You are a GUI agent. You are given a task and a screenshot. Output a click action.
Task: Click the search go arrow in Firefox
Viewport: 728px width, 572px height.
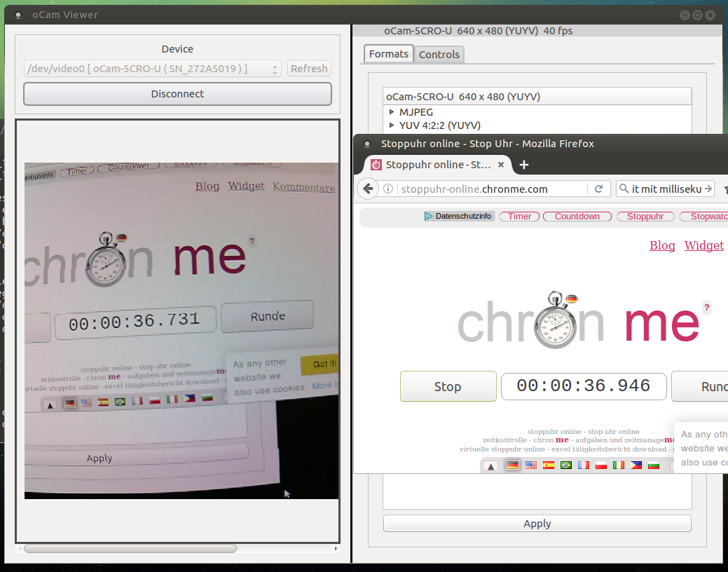pyautogui.click(x=708, y=189)
